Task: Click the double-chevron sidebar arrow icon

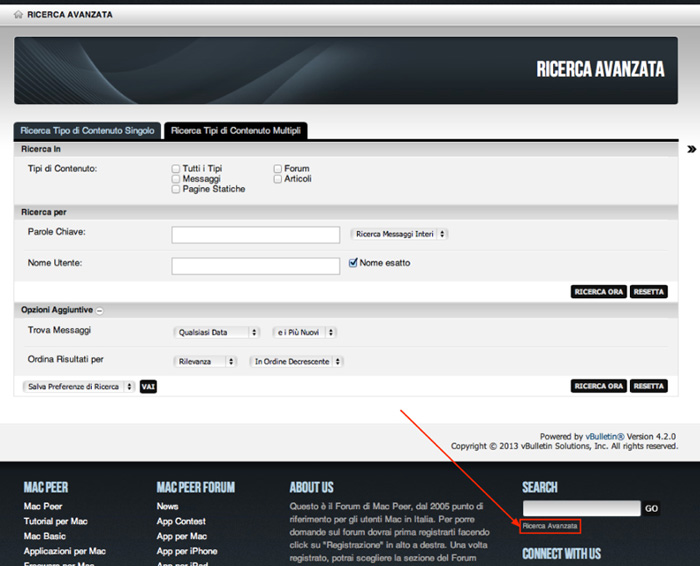Action: (691, 149)
